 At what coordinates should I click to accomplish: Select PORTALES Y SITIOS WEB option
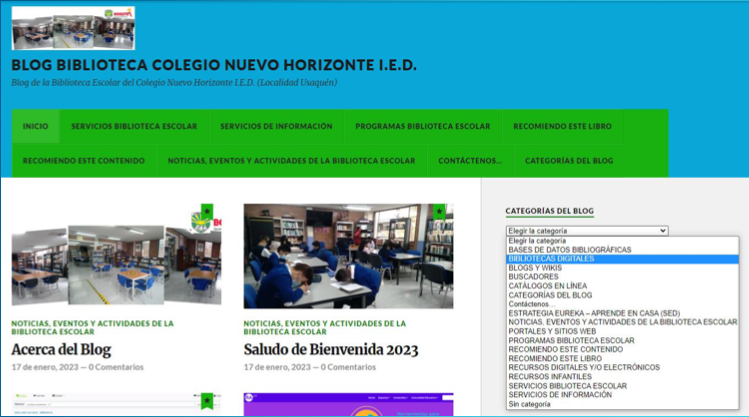click(622, 331)
